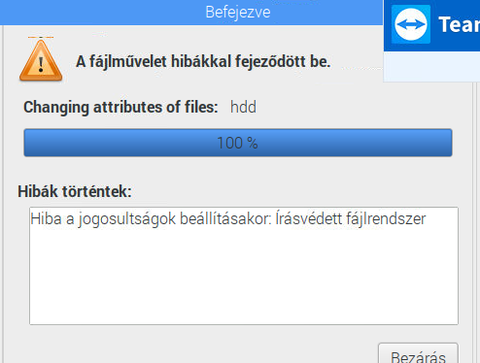Screen dimensions: 480x363
Task: Click the light area below TeamViewer header
Action: coord(432,66)
